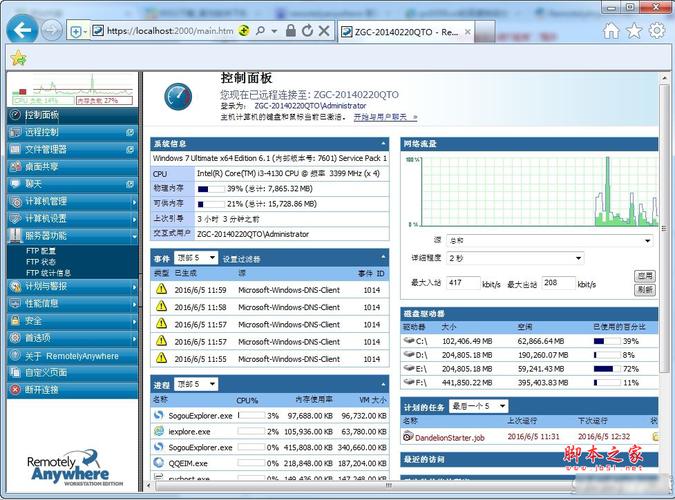Open 桌面共享 in sidebar
The width and height of the screenshot is (675, 500).
(72, 167)
